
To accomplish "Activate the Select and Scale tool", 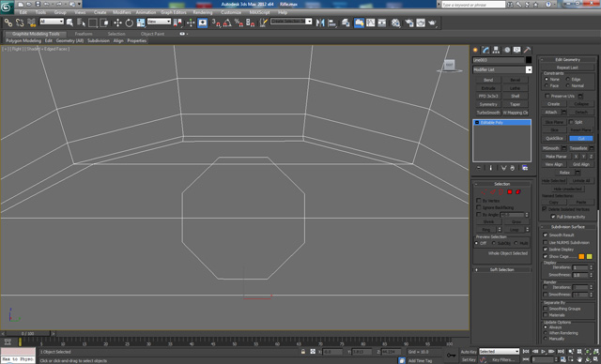I will tap(141, 23).
